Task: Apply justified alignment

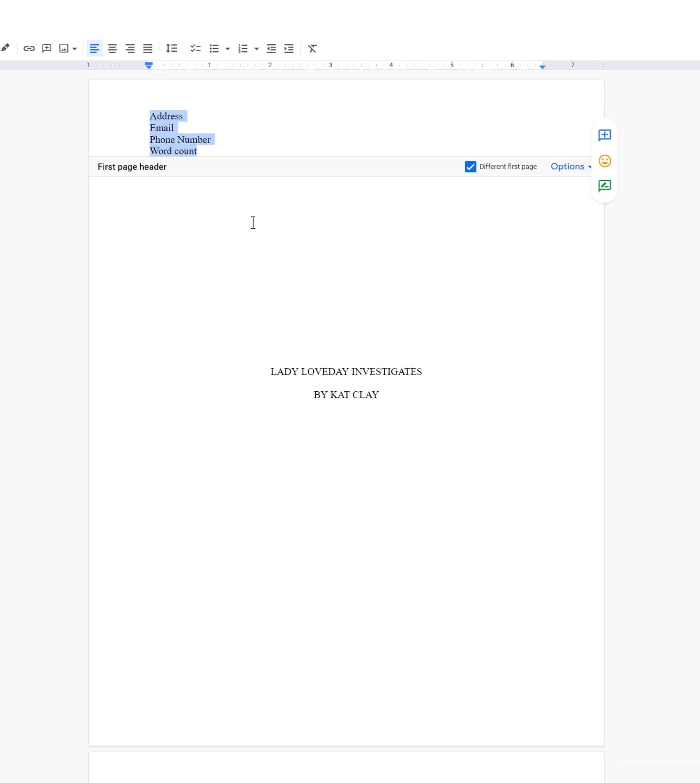Action: pyautogui.click(x=148, y=48)
